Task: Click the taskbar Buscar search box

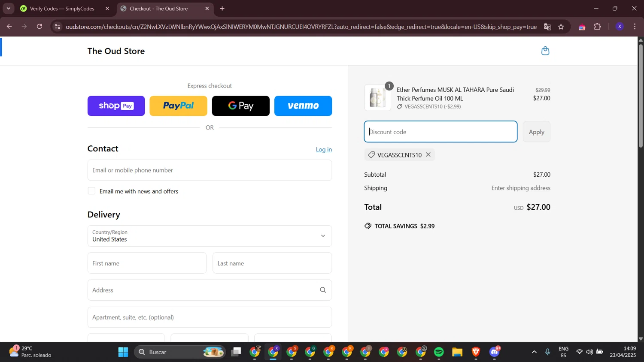Action: 180,352
